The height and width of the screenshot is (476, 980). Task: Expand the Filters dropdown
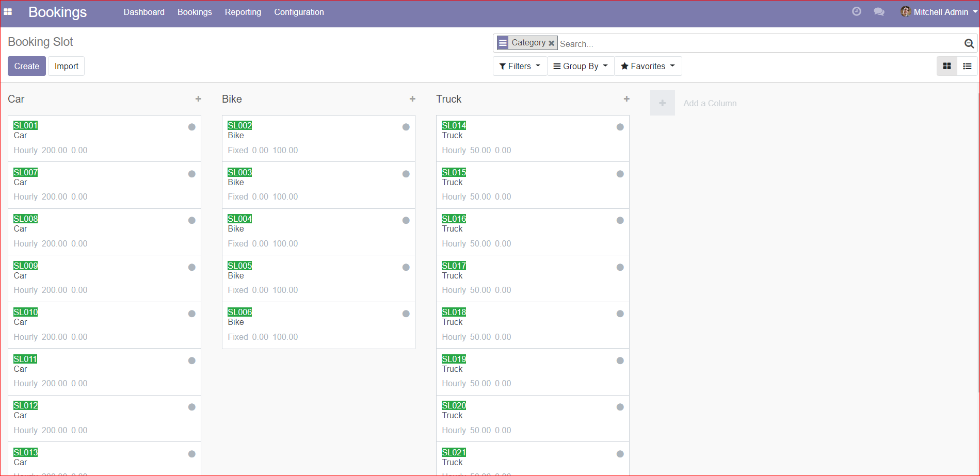pyautogui.click(x=520, y=66)
